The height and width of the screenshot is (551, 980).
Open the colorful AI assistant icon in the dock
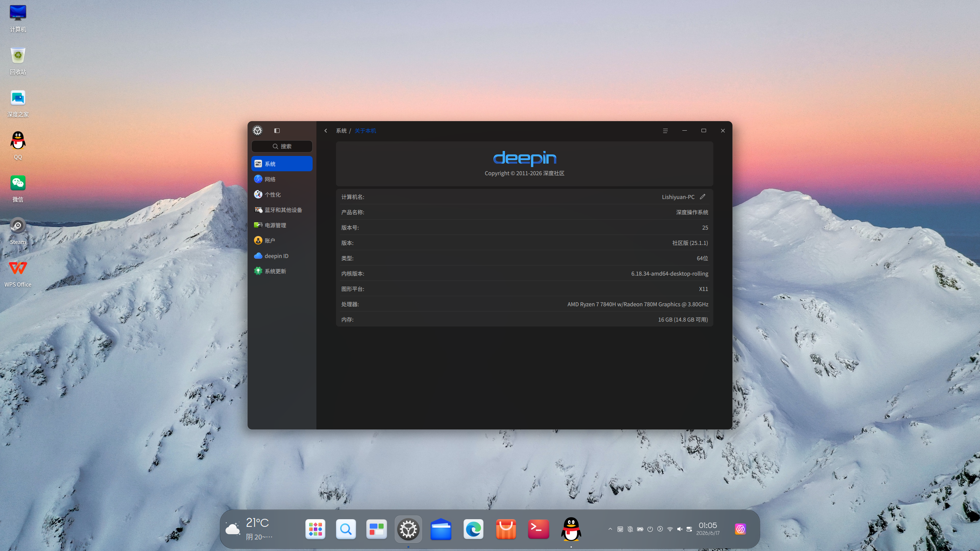(x=740, y=529)
